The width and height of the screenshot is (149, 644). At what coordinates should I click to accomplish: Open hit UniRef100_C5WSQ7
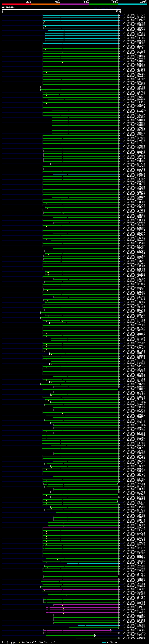pyautogui.click(x=133, y=43)
